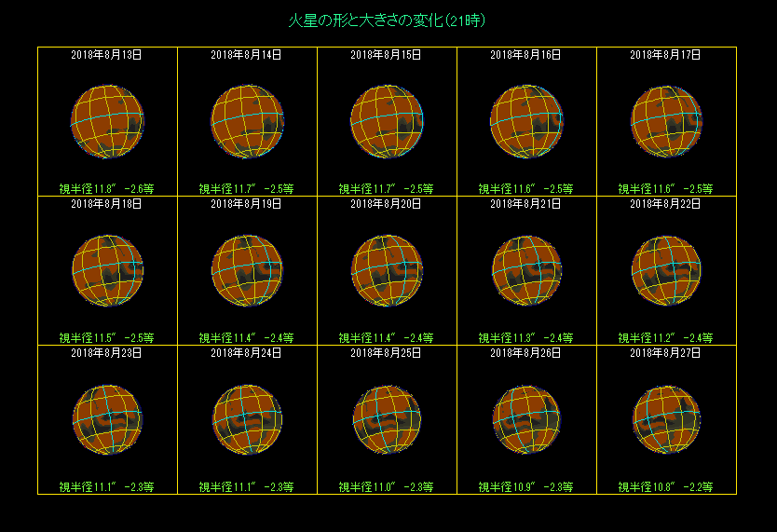Select the Mars disk for 2018年8月24日
The height and width of the screenshot is (532, 777).
point(247,419)
